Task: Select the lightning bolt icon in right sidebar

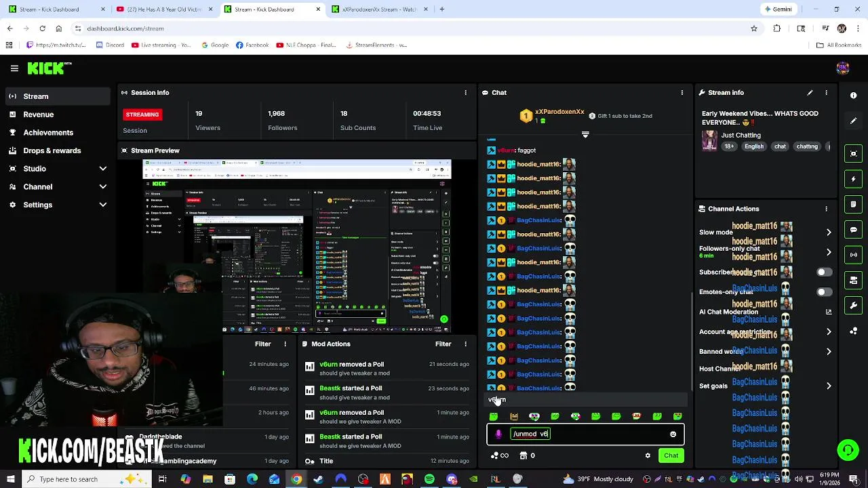Action: [x=854, y=179]
